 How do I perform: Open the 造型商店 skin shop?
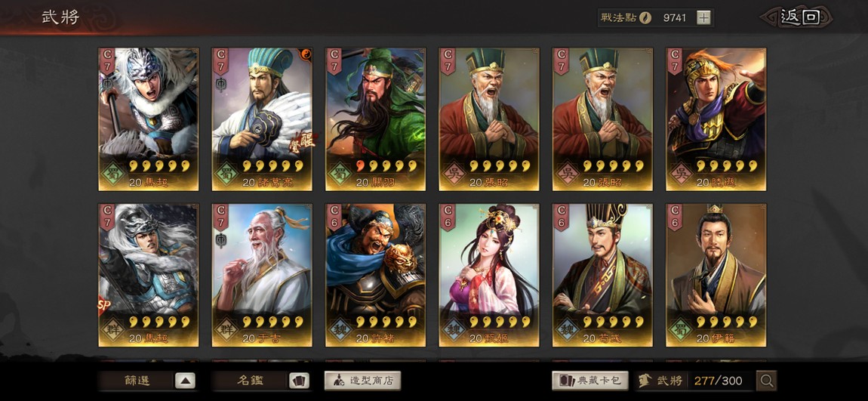point(362,381)
